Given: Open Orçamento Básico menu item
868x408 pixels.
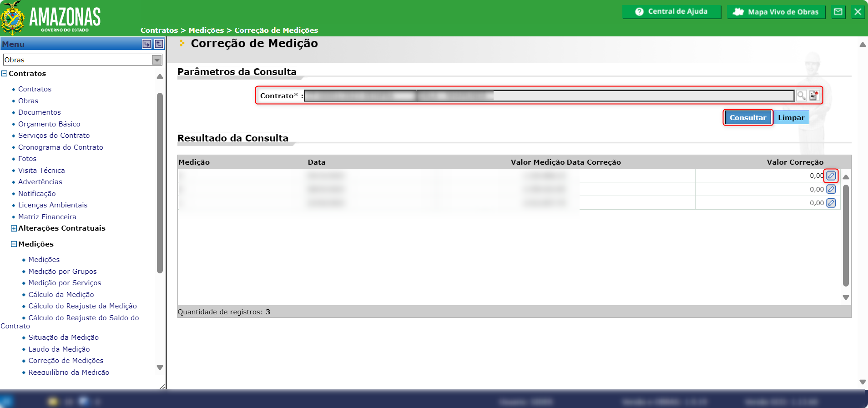Looking at the screenshot, I should coord(49,124).
